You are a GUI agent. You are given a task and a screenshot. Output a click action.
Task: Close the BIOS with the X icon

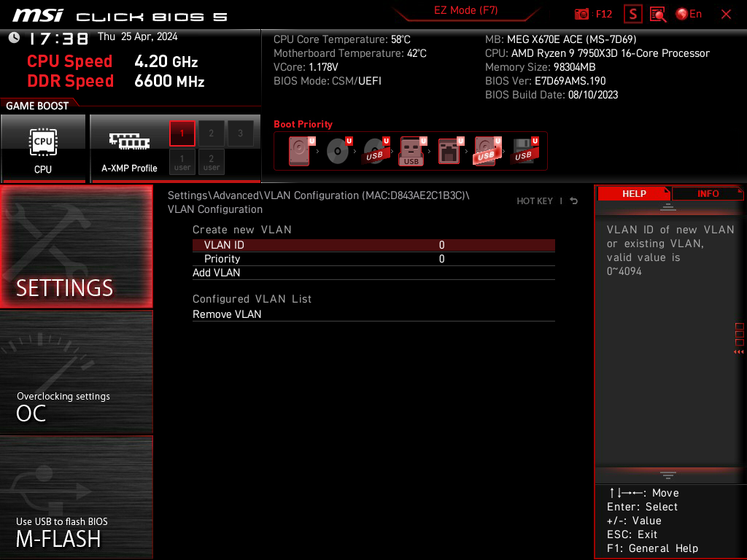coord(726,15)
